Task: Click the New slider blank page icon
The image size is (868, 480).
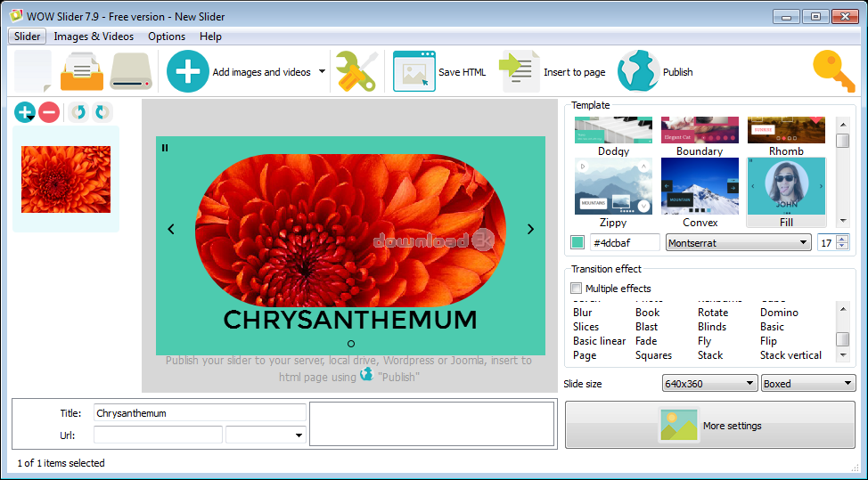Action: click(33, 71)
